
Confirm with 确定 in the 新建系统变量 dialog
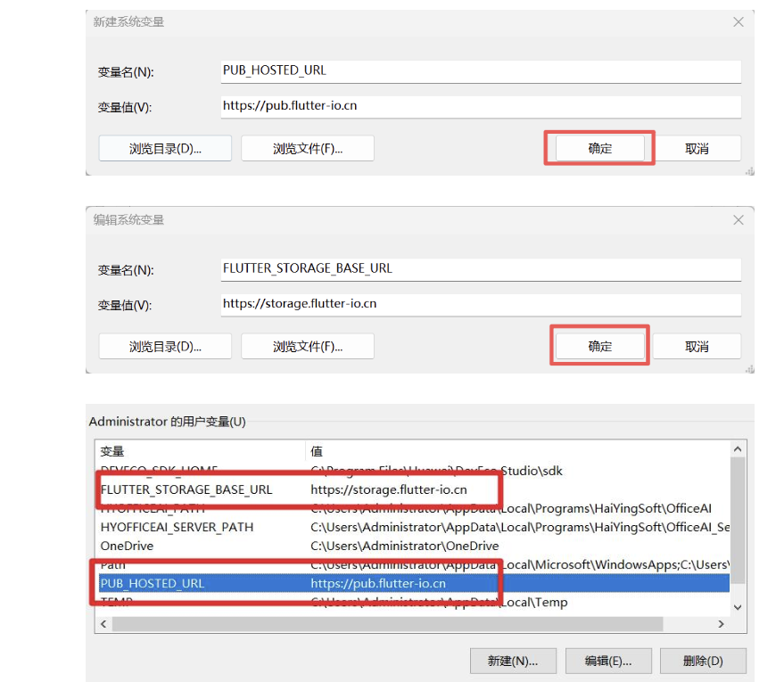pos(600,148)
